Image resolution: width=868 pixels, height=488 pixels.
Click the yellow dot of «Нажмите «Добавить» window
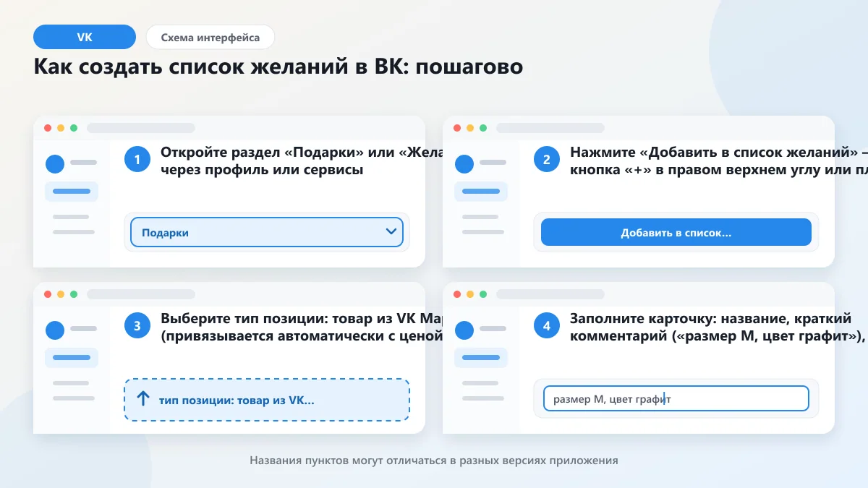pyautogui.click(x=470, y=128)
